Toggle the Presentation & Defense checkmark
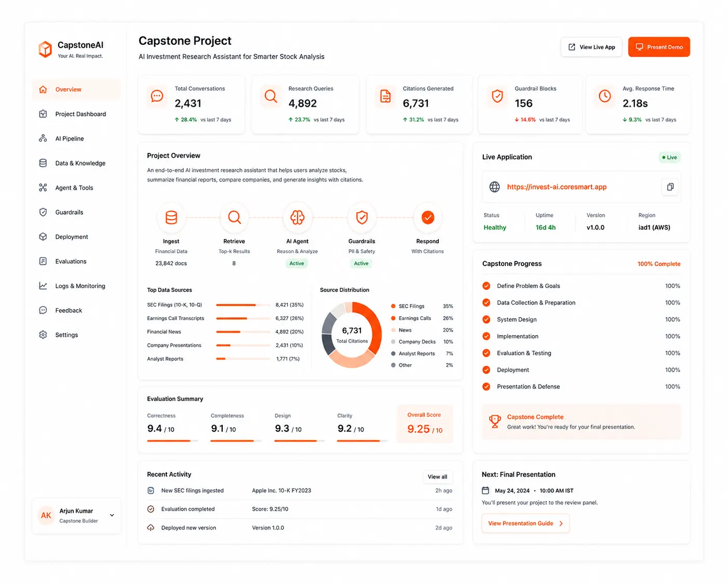 point(487,387)
